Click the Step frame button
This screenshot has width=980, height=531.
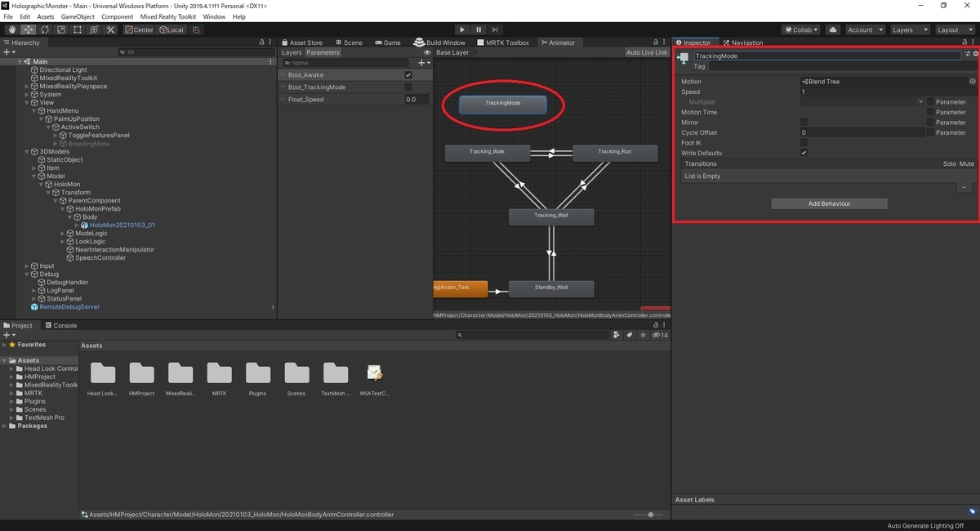coord(495,30)
